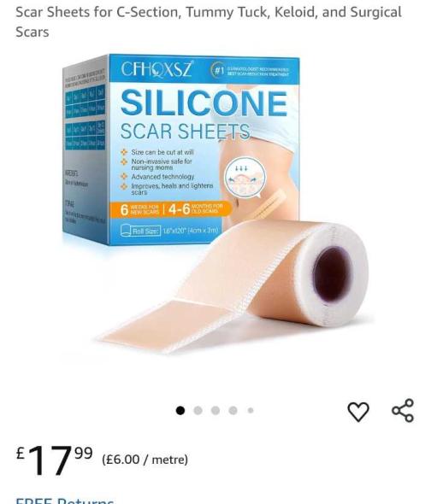Add product to wishlist with heart icon
Viewport: 431px width, 504px height.
(x=358, y=412)
